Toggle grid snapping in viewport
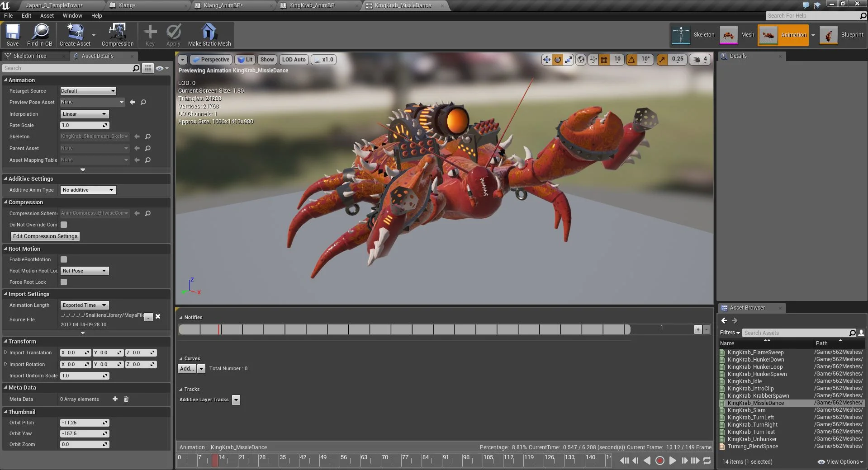Viewport: 868px width, 470px height. [604, 60]
